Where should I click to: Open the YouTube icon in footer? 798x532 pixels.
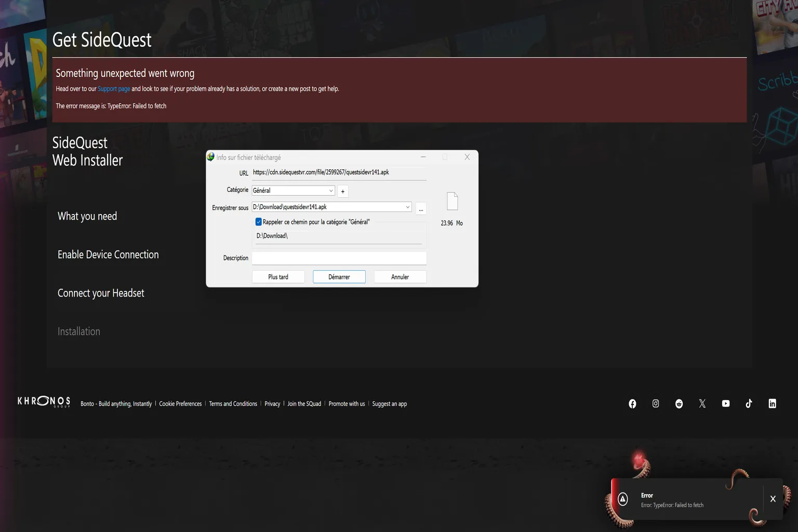726,404
